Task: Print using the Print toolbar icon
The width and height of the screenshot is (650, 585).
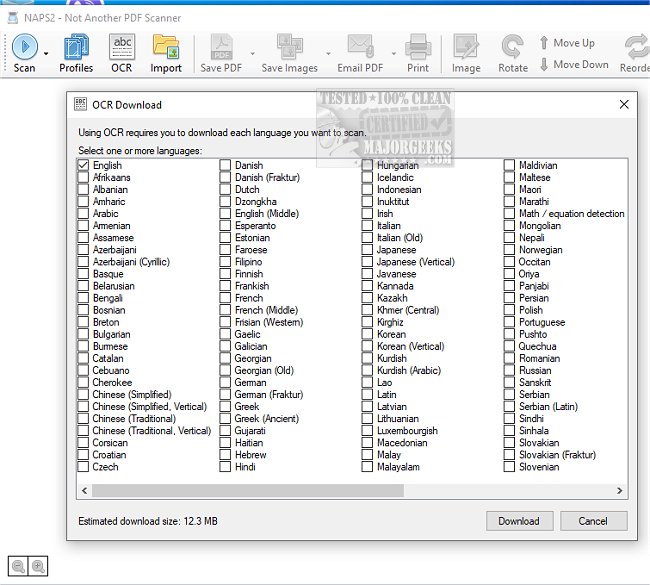Action: coord(418,53)
